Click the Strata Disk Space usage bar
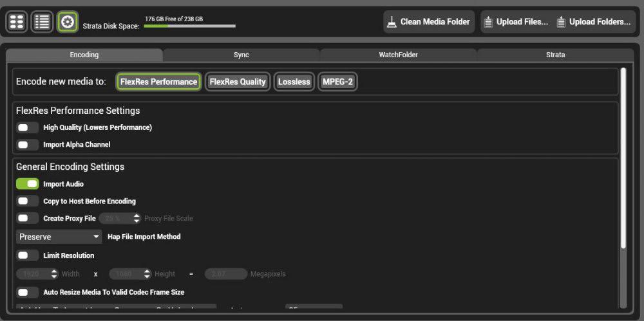The width and height of the screenshot is (644, 321). [189, 26]
